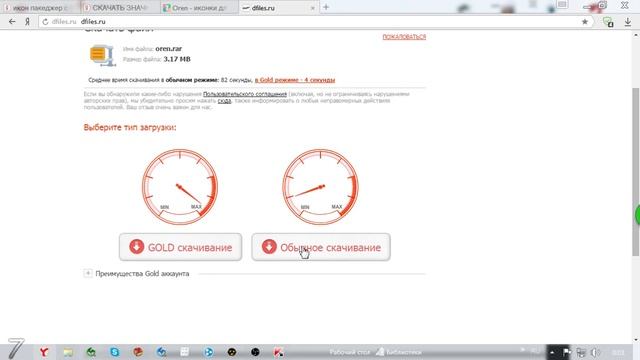The image size is (640, 360).
Task: Reload the page with the refresh icon
Action: pos(45,22)
